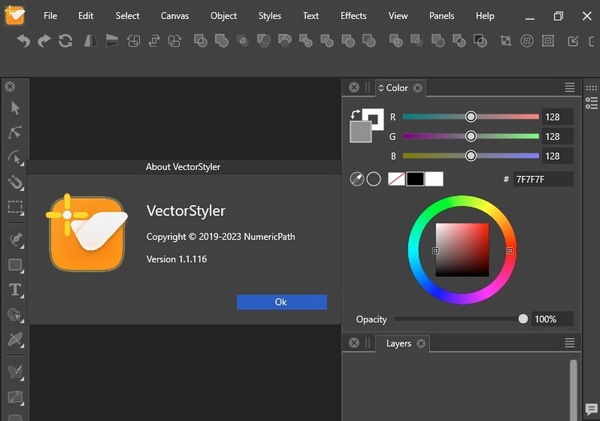Click the saturation square in color wheel
The image size is (600, 421).
462,250
